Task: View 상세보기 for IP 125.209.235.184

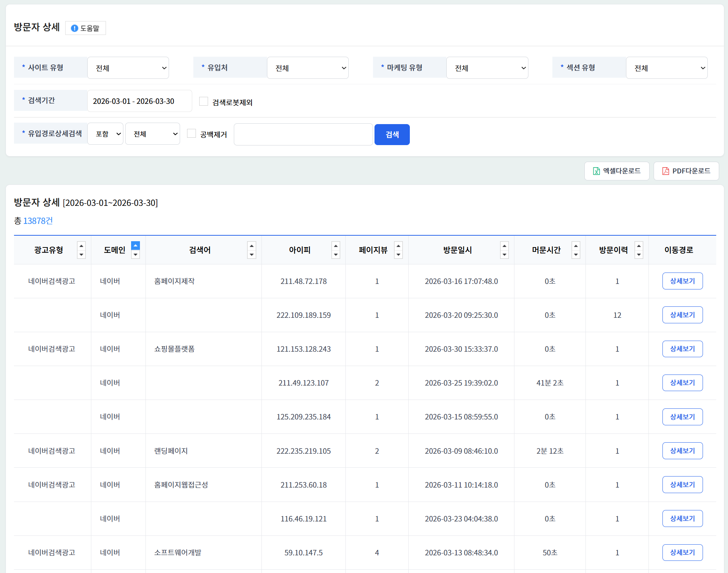Action: coord(683,417)
